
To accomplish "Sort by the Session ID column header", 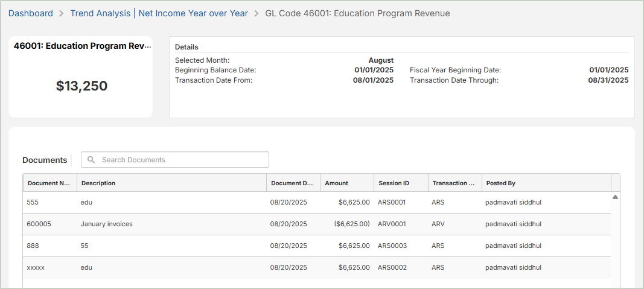I will point(394,183).
